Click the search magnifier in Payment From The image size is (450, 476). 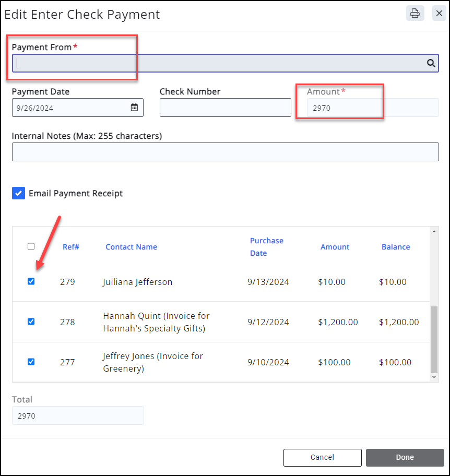[x=431, y=63]
